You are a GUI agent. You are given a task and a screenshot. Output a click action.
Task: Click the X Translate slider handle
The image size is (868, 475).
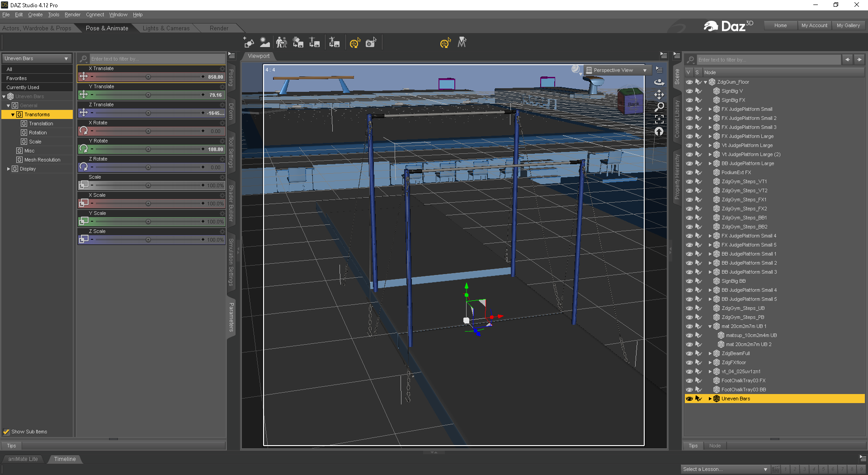[148, 77]
